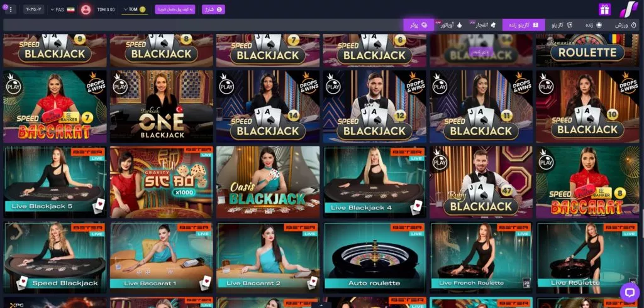
Task: Open the Auto roulette game tile
Action: click(x=374, y=258)
